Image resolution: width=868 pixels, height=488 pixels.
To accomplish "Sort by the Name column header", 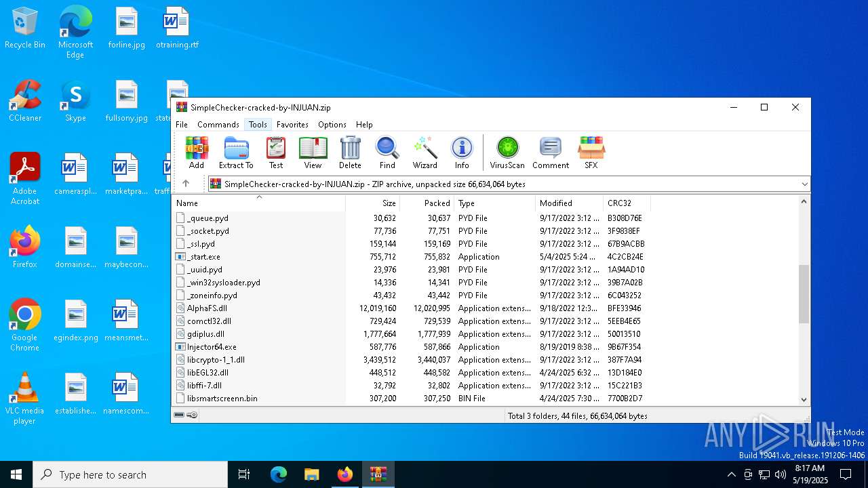I will point(258,203).
